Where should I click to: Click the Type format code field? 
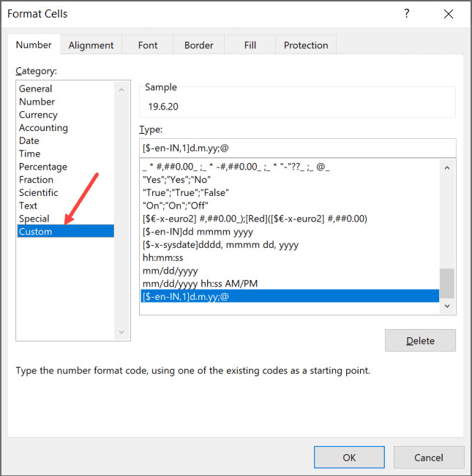[297, 148]
